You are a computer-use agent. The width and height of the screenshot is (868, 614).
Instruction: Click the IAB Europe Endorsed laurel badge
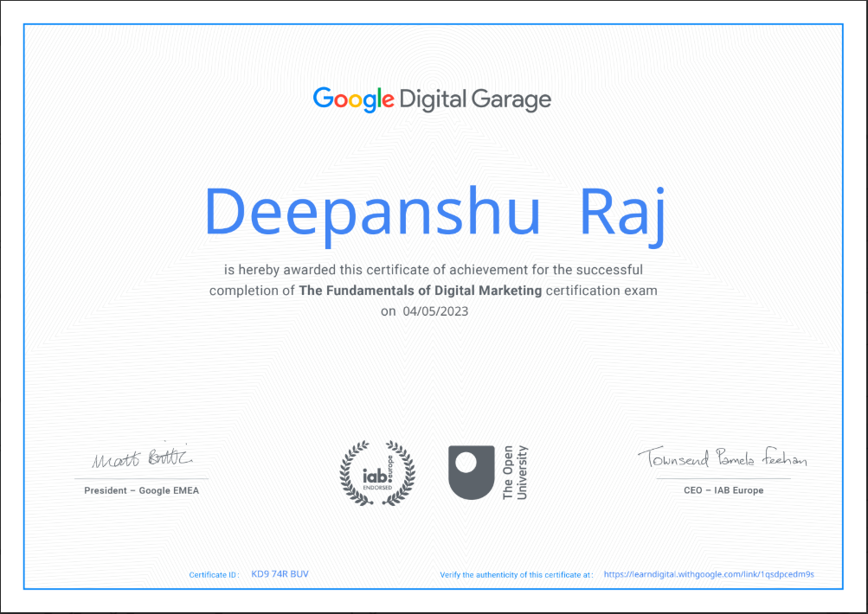tap(377, 473)
